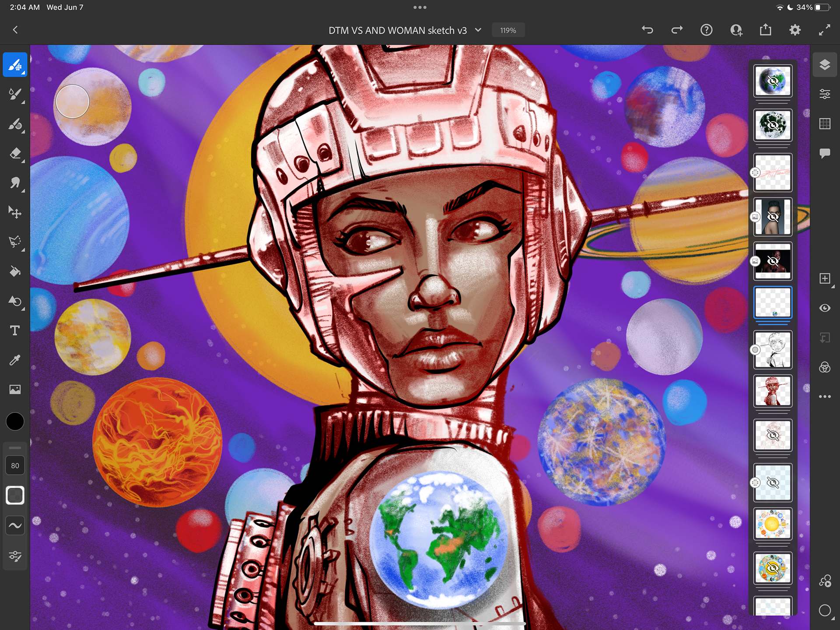Choose the Smudge tool
Image resolution: width=840 pixels, height=630 pixels.
(15, 183)
